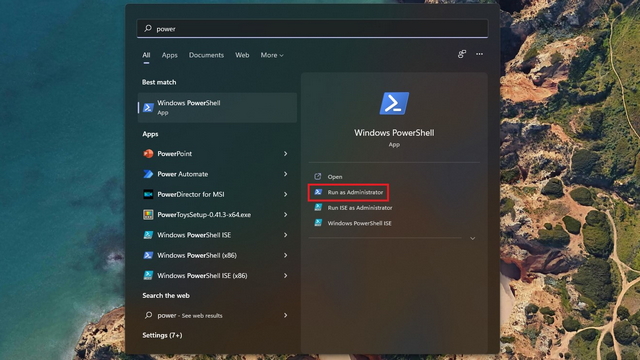Image resolution: width=640 pixels, height=360 pixels.
Task: Open the PowerPoint search result
Action: click(216, 154)
